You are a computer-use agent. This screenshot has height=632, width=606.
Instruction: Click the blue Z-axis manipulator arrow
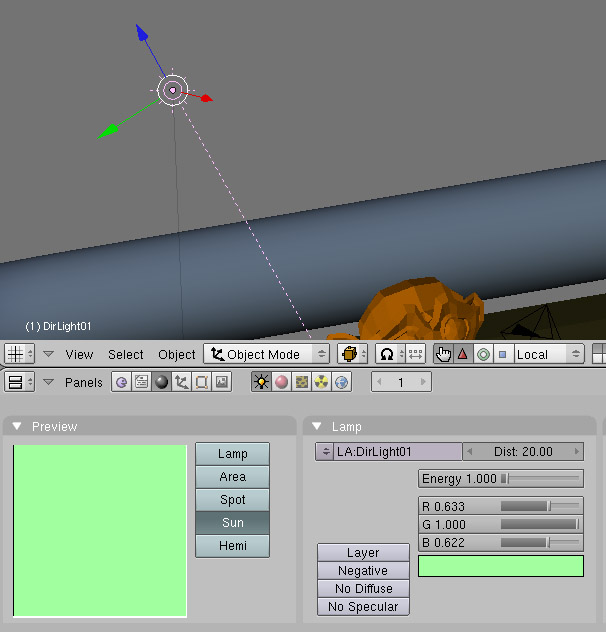click(142, 33)
